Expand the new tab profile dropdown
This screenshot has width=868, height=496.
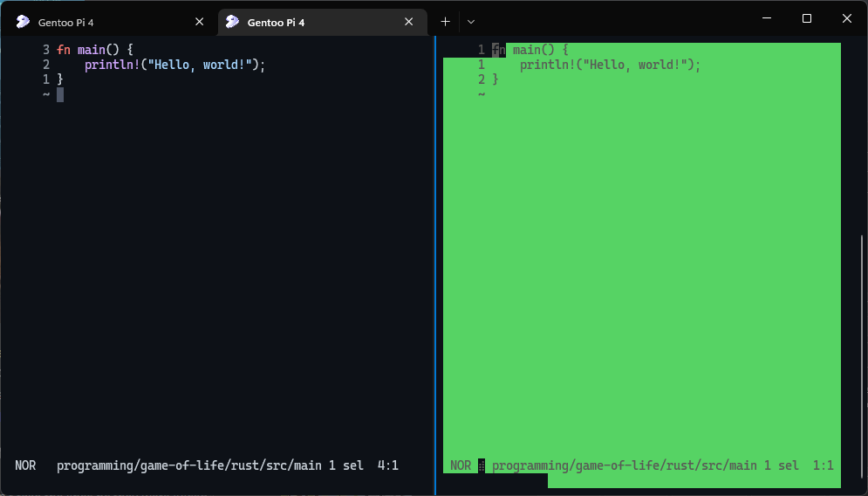click(x=471, y=22)
